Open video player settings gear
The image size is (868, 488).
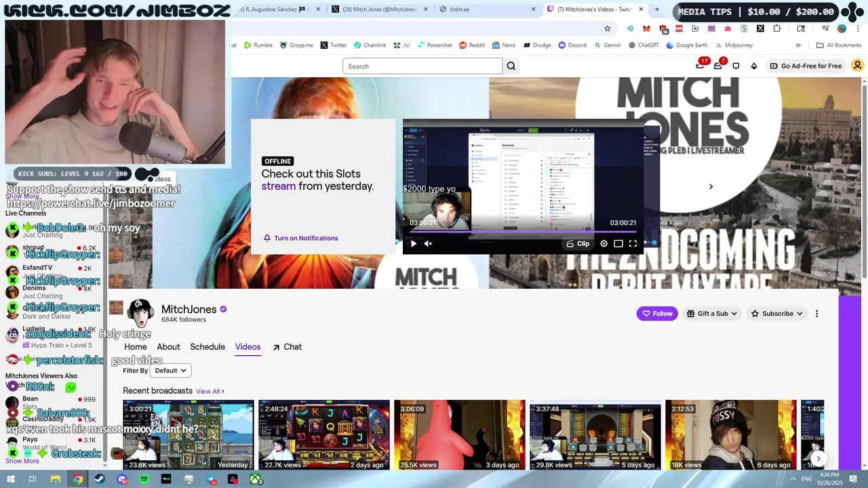tap(604, 243)
